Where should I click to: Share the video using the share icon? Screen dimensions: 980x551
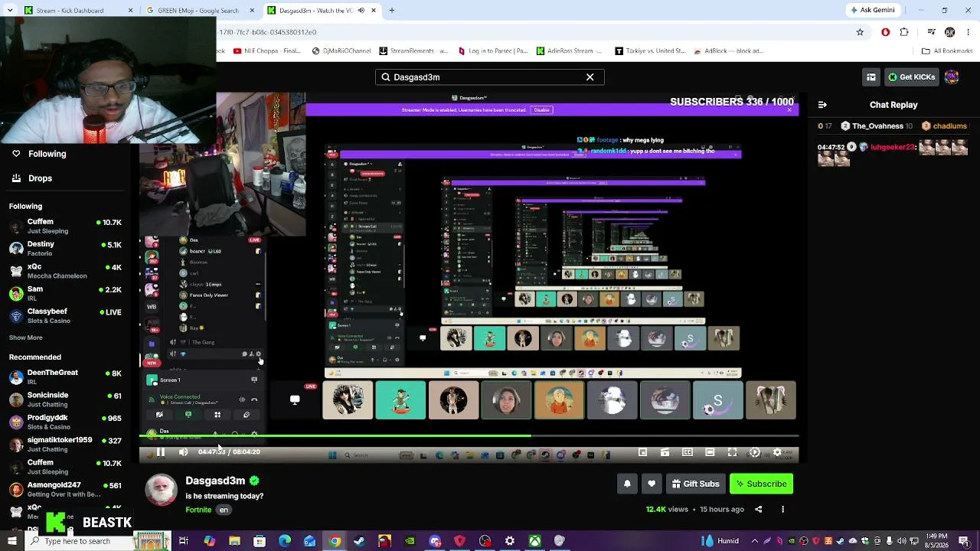[x=759, y=509]
